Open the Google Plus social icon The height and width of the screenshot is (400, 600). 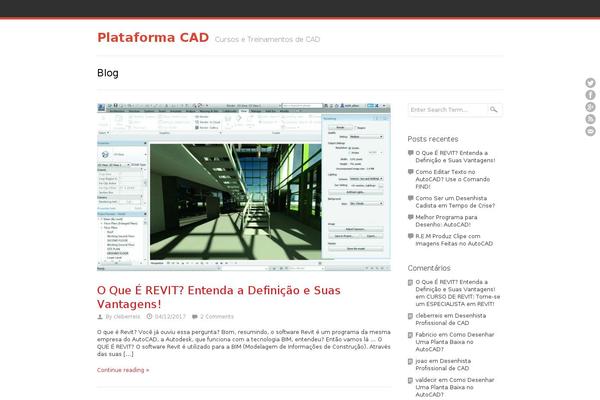pyautogui.click(x=590, y=107)
